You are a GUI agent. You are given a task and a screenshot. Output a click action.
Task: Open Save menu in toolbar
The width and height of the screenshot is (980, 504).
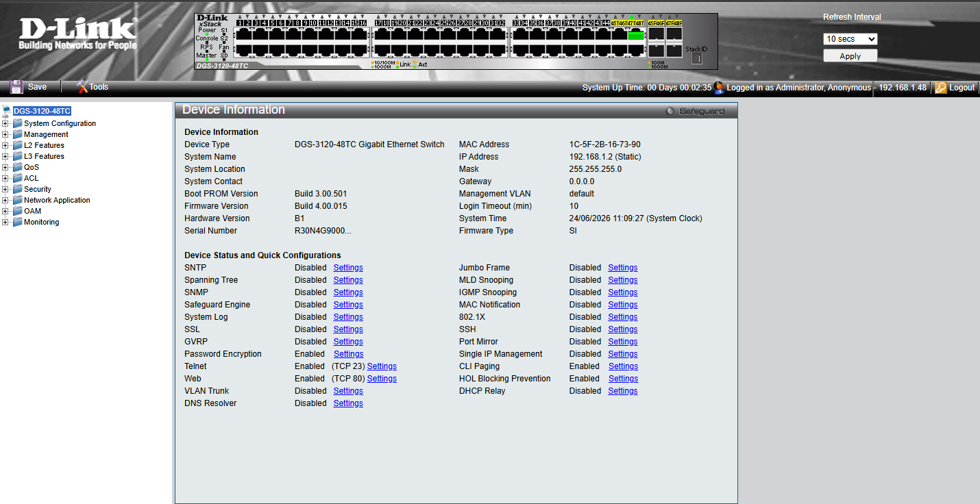tap(37, 87)
